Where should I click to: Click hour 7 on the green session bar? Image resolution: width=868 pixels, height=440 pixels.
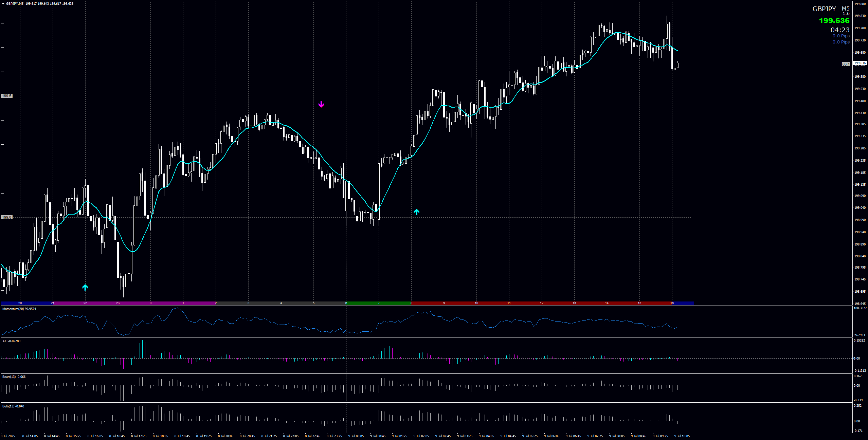(379, 303)
